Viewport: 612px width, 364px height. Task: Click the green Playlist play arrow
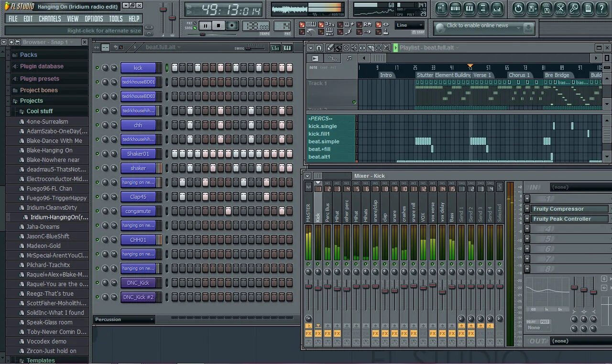(x=396, y=48)
